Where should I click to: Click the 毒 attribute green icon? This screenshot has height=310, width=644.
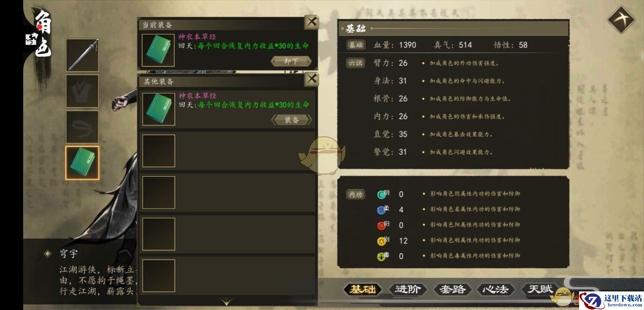pos(381,256)
